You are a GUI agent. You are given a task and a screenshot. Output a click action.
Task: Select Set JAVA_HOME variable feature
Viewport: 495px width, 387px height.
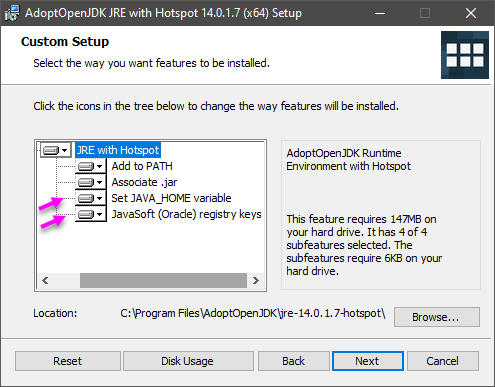(171, 198)
